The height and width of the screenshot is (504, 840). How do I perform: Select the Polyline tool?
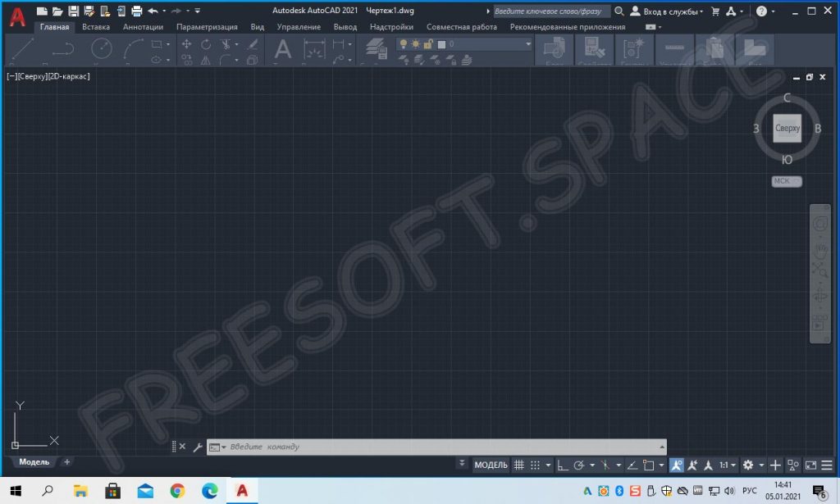(x=62, y=48)
